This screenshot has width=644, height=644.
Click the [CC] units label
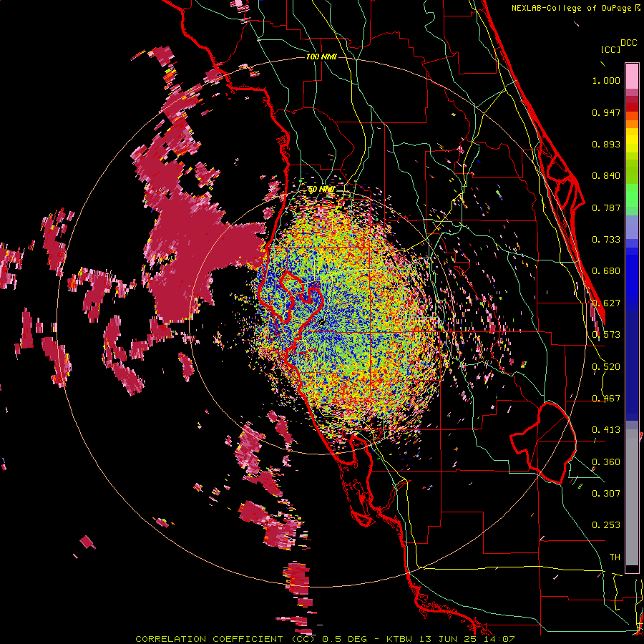click(610, 49)
